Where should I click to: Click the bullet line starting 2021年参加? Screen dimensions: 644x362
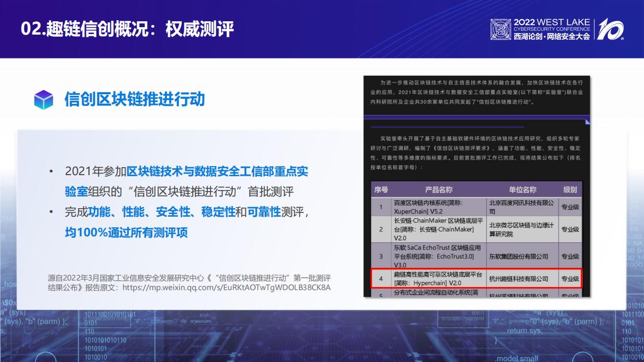186,182
